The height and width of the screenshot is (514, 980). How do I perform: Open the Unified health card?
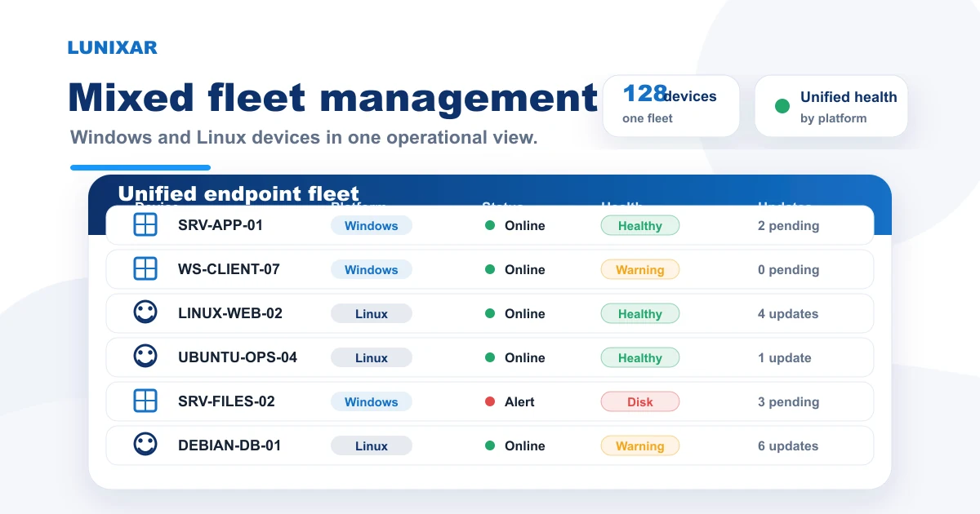(831, 106)
